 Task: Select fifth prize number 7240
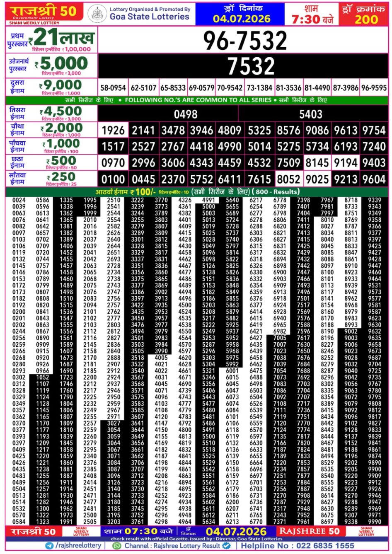[374, 147]
